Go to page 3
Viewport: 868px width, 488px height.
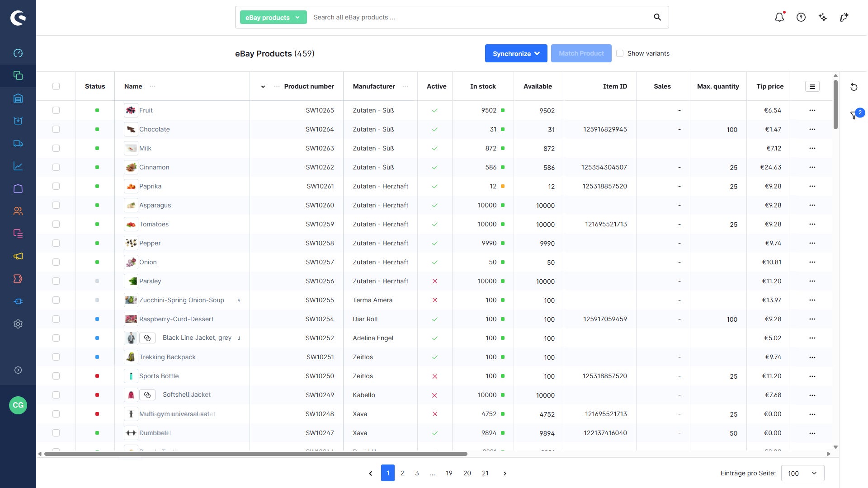pyautogui.click(x=417, y=473)
